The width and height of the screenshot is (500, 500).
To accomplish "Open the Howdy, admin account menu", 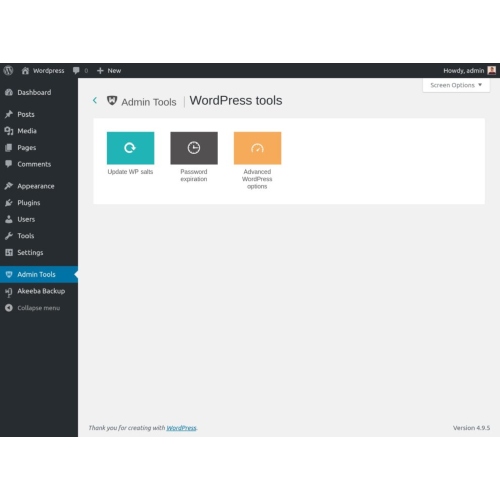I will [469, 71].
